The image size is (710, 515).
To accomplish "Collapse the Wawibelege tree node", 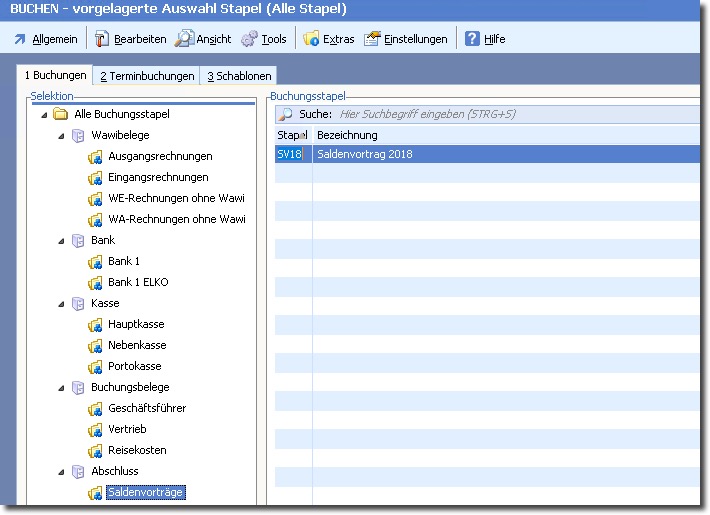I will point(62,136).
